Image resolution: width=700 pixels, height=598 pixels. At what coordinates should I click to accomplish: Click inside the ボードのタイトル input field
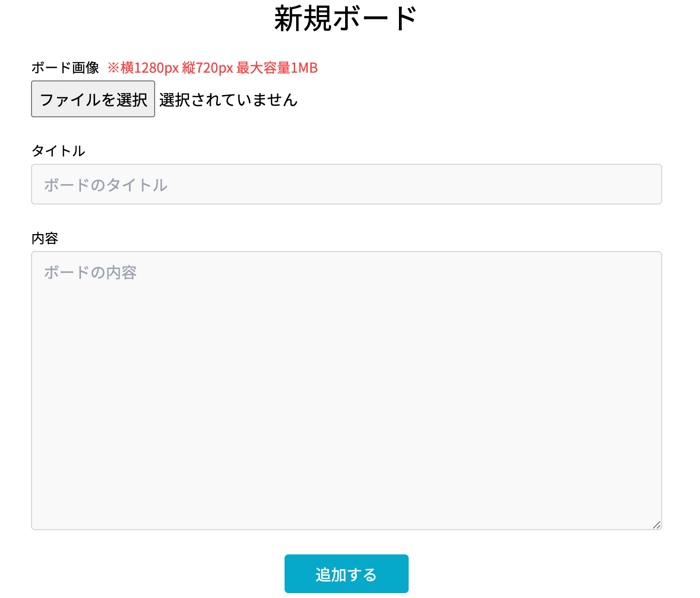pos(346,185)
